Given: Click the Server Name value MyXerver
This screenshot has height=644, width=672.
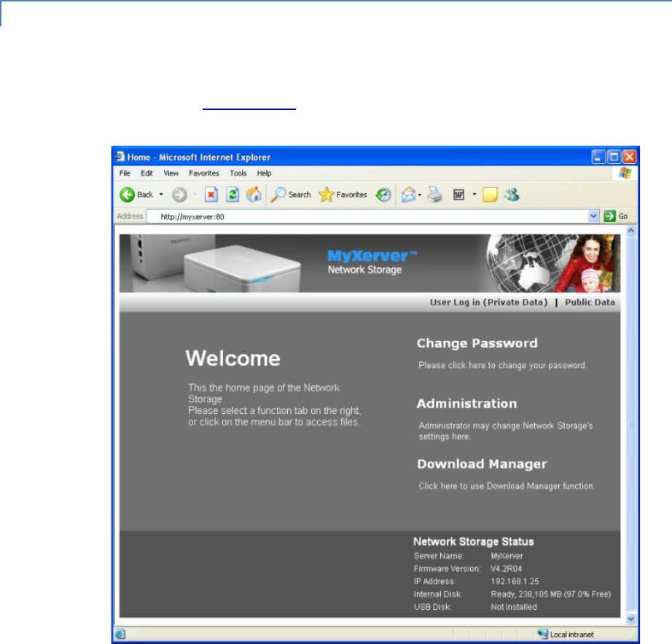Looking at the screenshot, I should click(507, 556).
